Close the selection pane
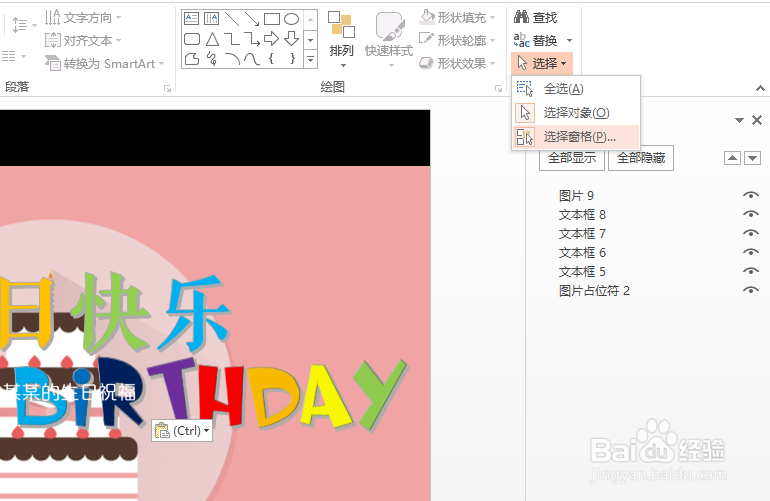Screen dimensions: 770x501 pyautogui.click(x=757, y=120)
